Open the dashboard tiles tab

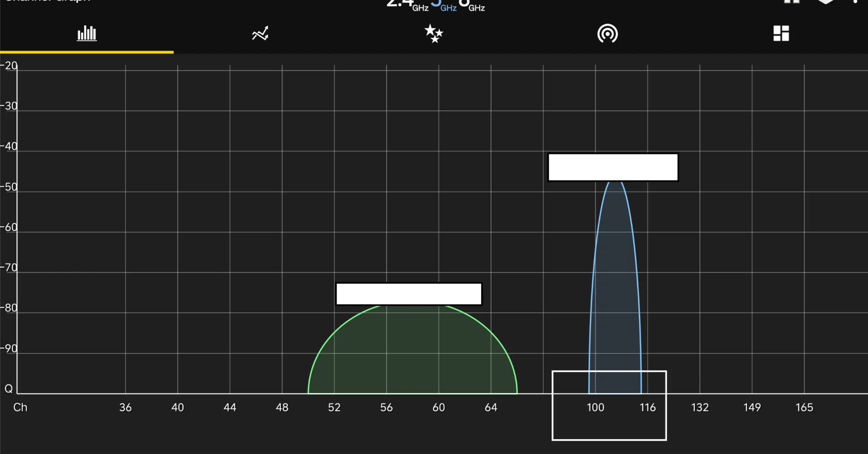tap(781, 33)
